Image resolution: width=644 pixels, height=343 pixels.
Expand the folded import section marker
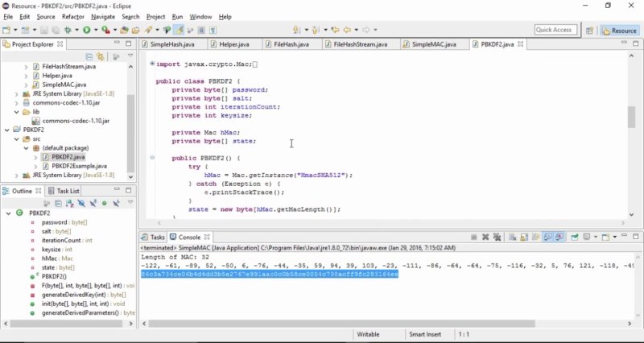tap(152, 64)
